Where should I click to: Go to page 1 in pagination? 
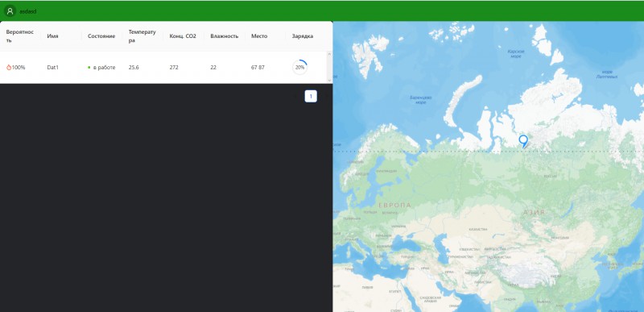pos(311,96)
